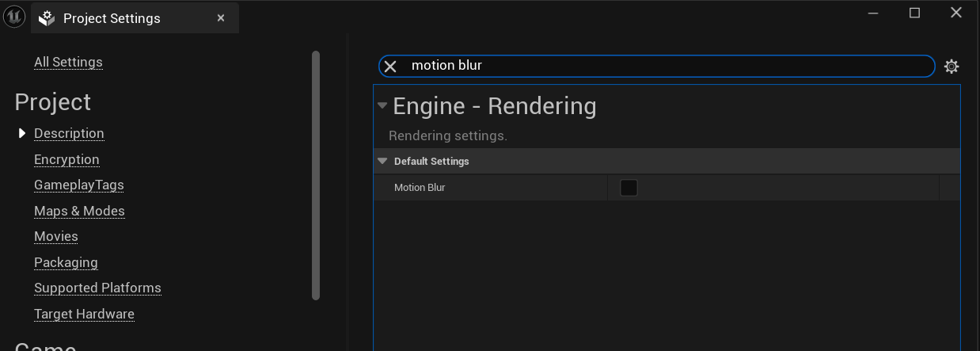
Task: Minimize the editor window
Action: point(873,13)
